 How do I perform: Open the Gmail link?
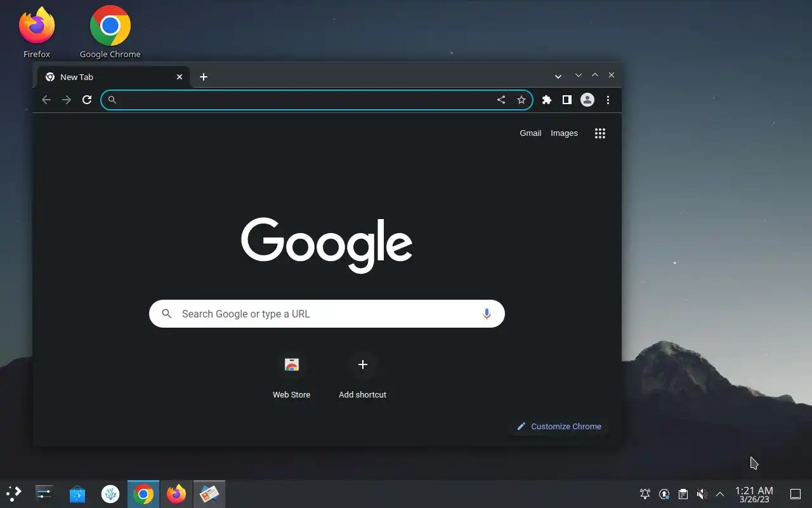click(530, 133)
